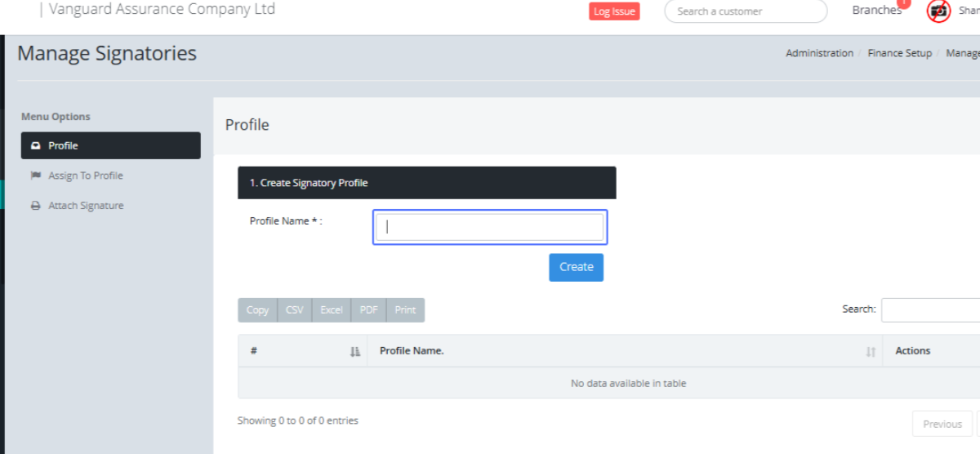The width and height of the screenshot is (980, 454).
Task: Click the Print table button
Action: pos(405,310)
